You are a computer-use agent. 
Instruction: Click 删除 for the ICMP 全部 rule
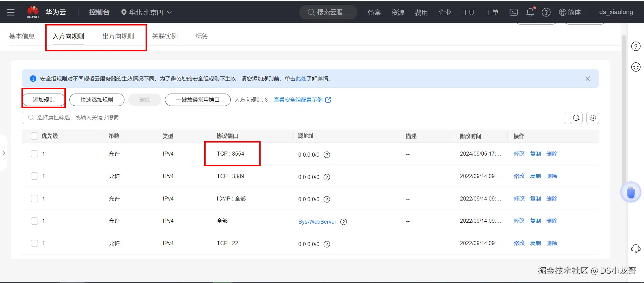point(552,199)
